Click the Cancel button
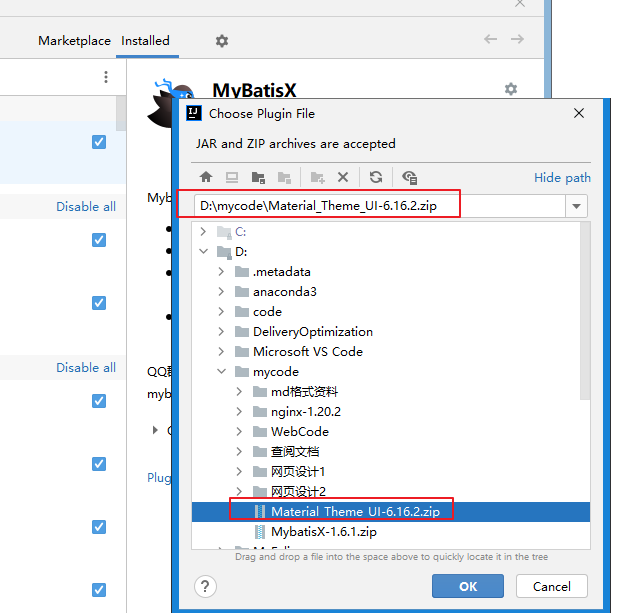The width and height of the screenshot is (617, 613). [x=552, y=586]
